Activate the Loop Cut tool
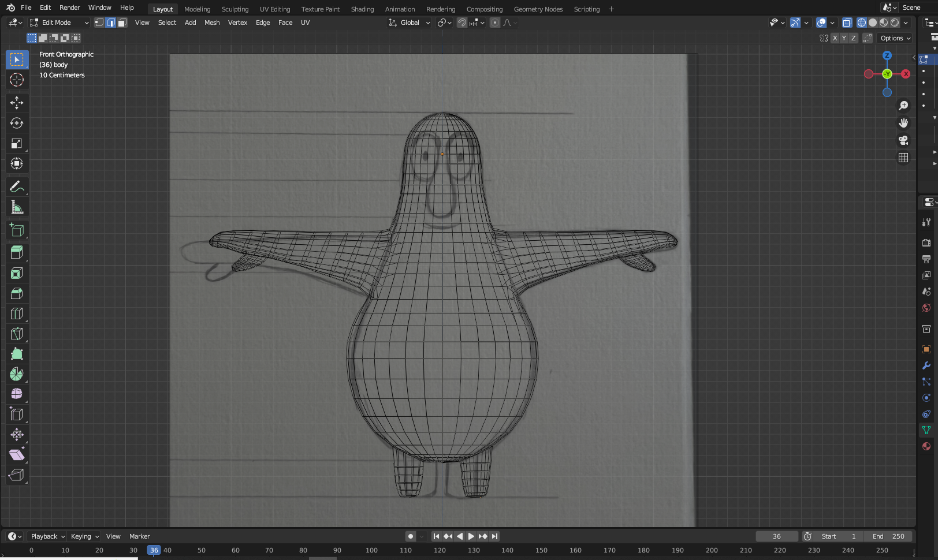 [x=17, y=313]
